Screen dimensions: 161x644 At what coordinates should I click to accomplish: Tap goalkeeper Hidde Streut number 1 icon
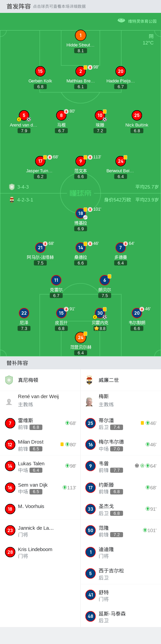80,35
